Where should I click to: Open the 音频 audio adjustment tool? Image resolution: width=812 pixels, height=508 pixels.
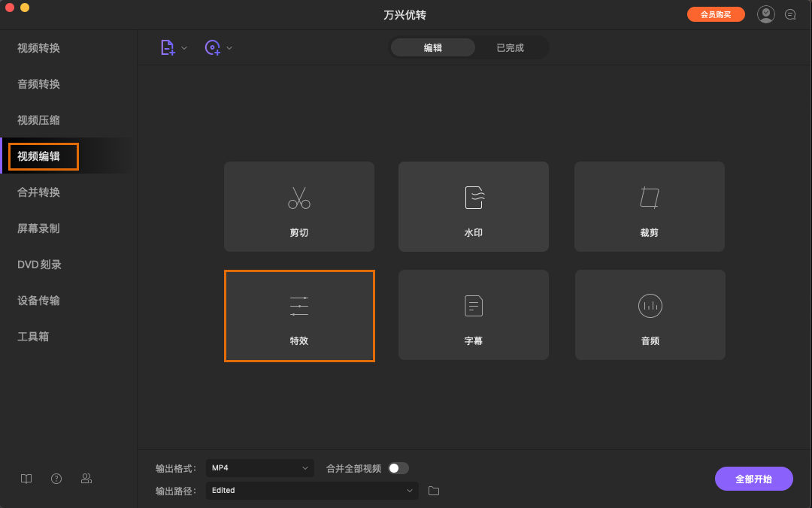(x=649, y=315)
